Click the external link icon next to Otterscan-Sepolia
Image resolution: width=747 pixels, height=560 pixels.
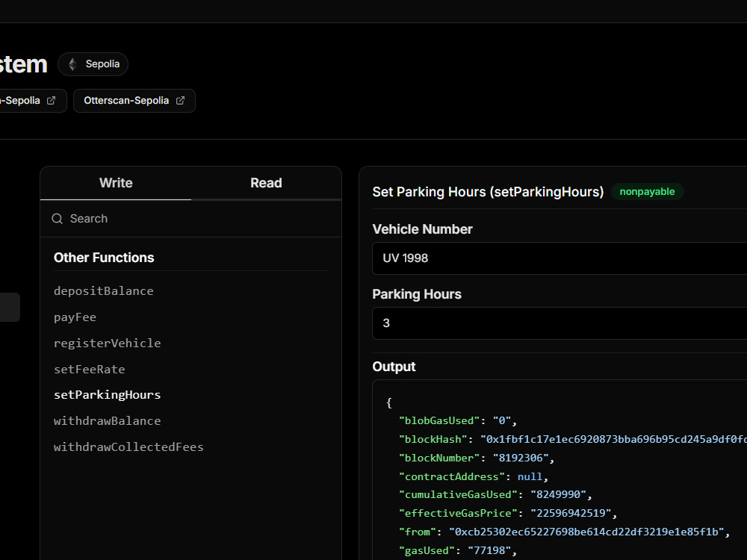click(180, 101)
